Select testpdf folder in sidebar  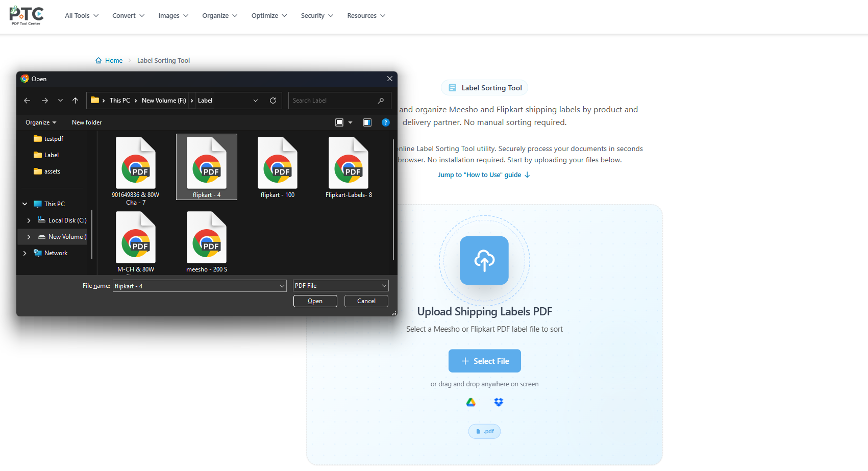48,139
